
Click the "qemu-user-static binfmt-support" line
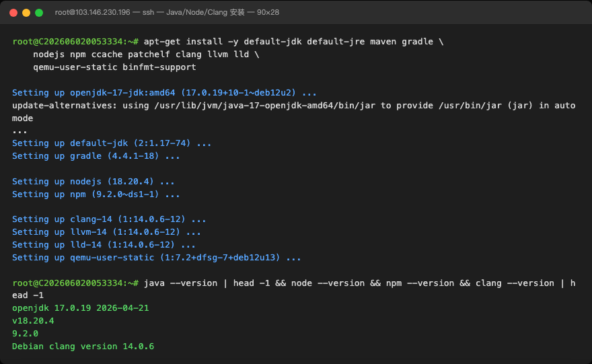(114, 67)
